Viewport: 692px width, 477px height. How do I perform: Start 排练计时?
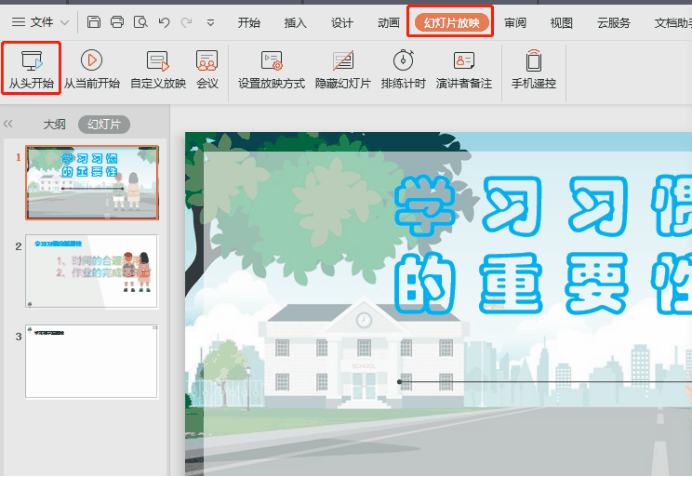403,69
